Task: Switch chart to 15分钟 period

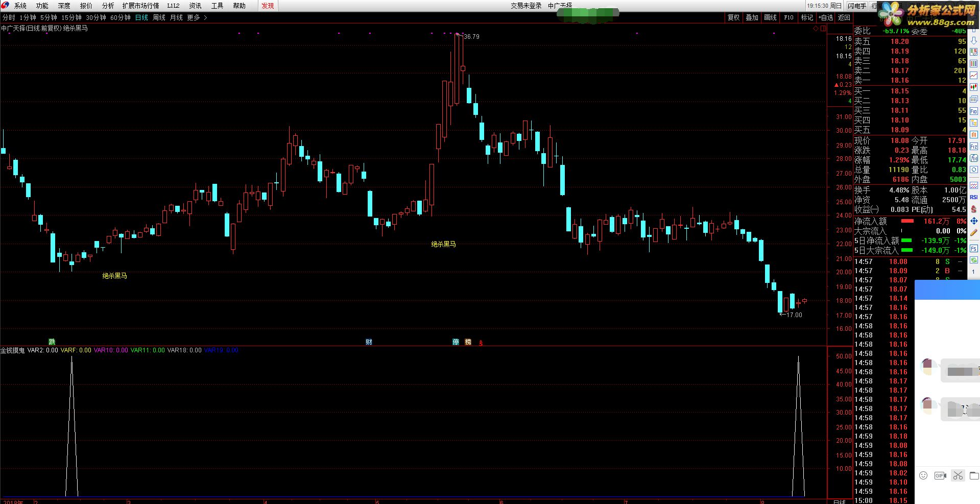Action: click(71, 17)
